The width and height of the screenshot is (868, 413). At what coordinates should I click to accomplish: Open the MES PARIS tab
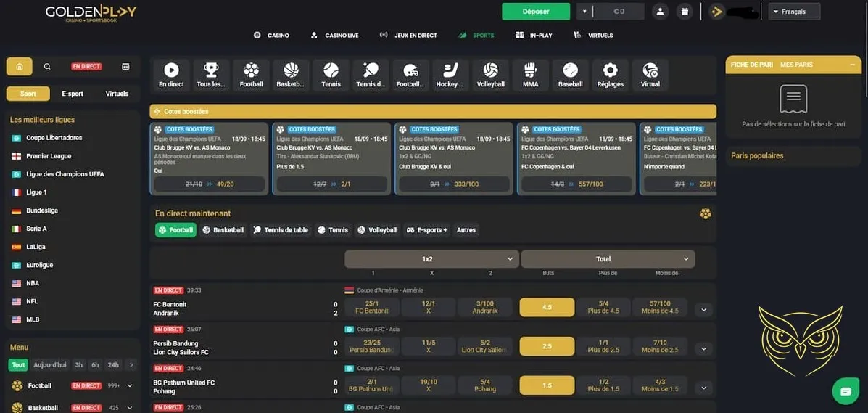pyautogui.click(x=796, y=65)
